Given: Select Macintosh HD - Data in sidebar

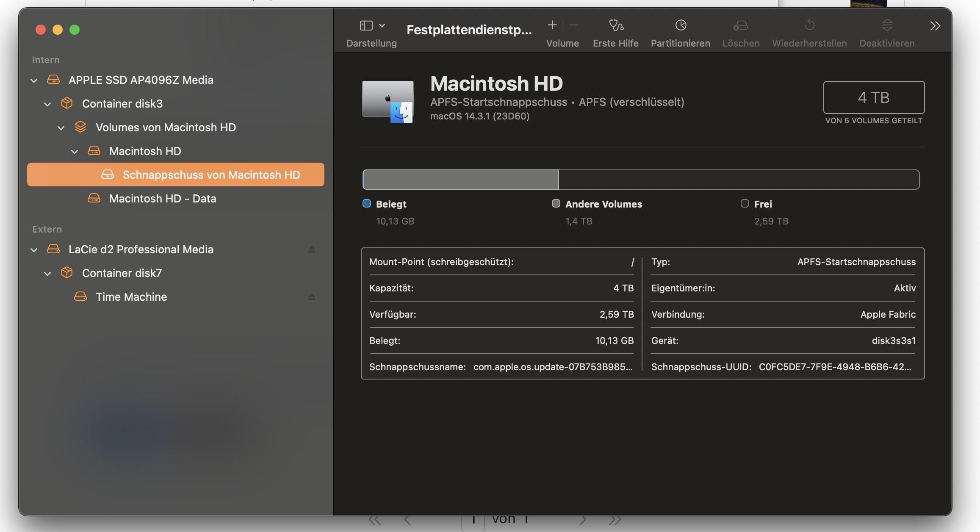Looking at the screenshot, I should point(163,199).
